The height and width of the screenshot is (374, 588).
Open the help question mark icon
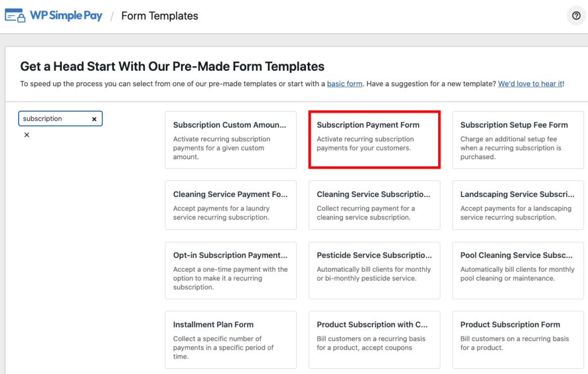click(x=576, y=16)
